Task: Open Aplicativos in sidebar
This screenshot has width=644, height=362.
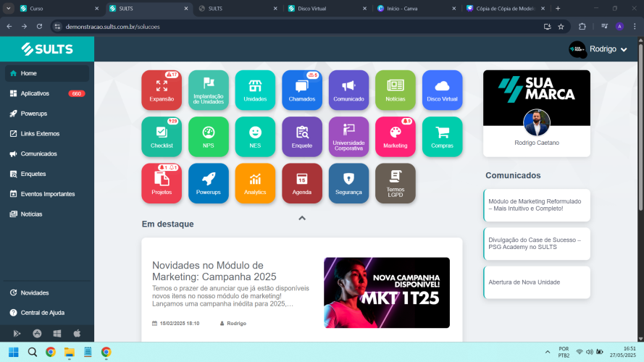Action: pos(47,93)
